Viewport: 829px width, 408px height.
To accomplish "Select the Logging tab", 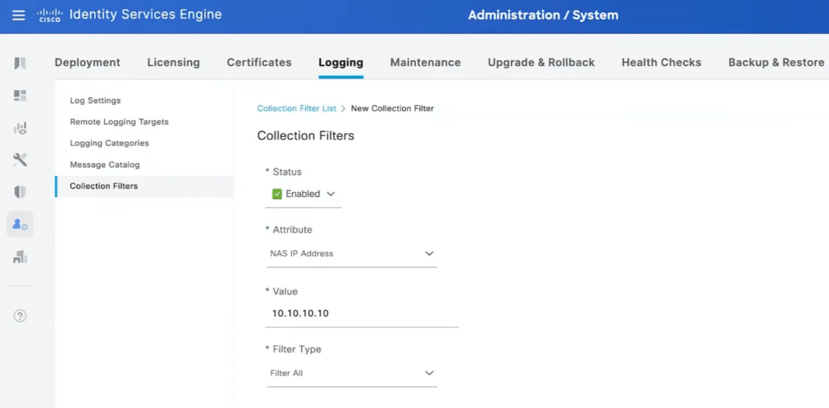I will [x=341, y=62].
